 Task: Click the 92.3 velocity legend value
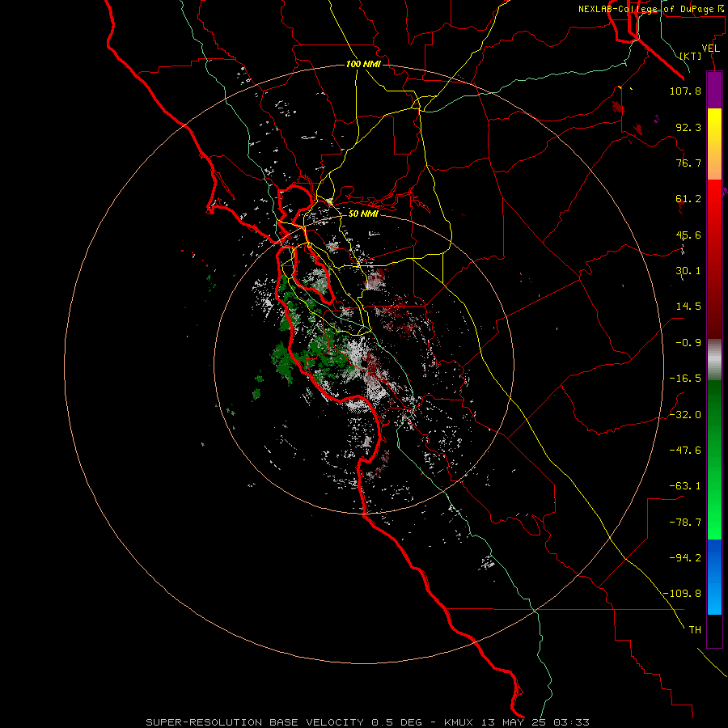[x=688, y=127]
